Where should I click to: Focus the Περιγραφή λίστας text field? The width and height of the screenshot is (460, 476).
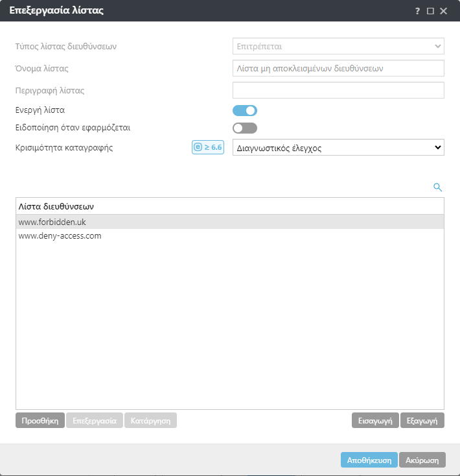(x=338, y=90)
